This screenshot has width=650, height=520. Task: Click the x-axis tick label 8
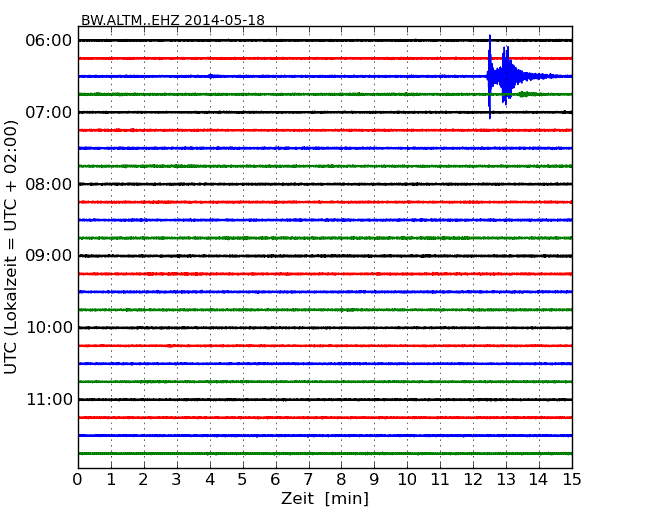point(341,479)
